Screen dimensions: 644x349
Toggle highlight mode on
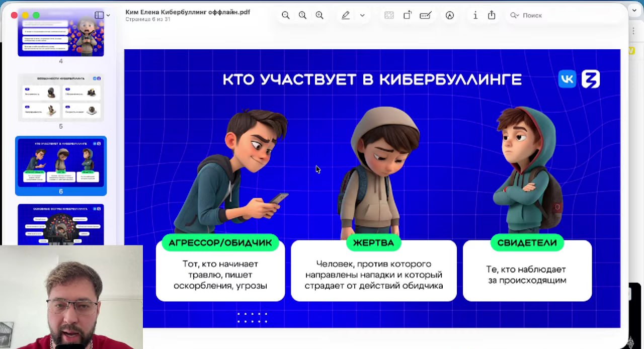tap(449, 16)
